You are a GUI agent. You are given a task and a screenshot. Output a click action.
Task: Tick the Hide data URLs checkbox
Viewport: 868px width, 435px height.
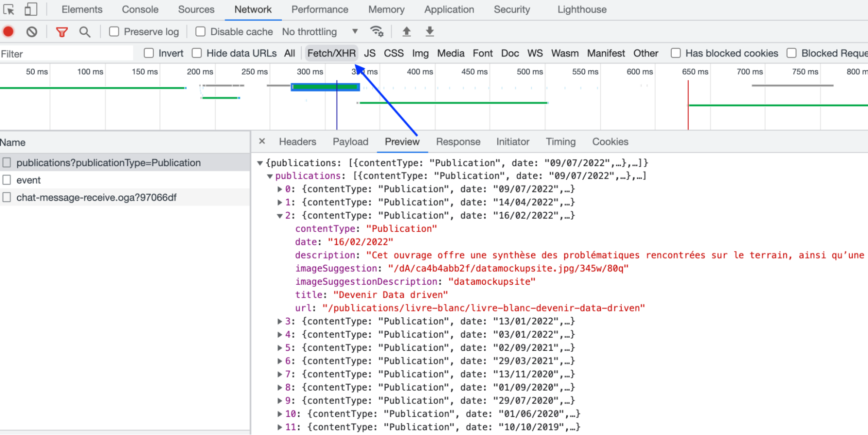click(197, 53)
